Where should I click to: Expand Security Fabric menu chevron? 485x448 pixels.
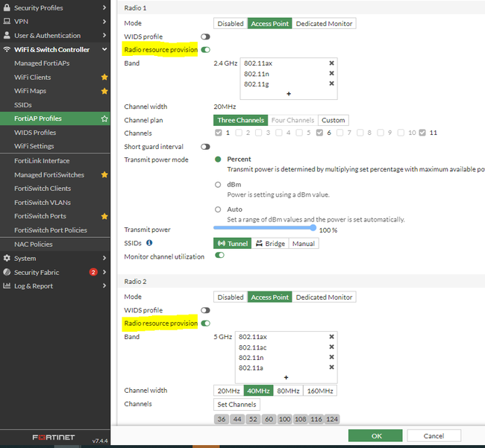(x=104, y=272)
